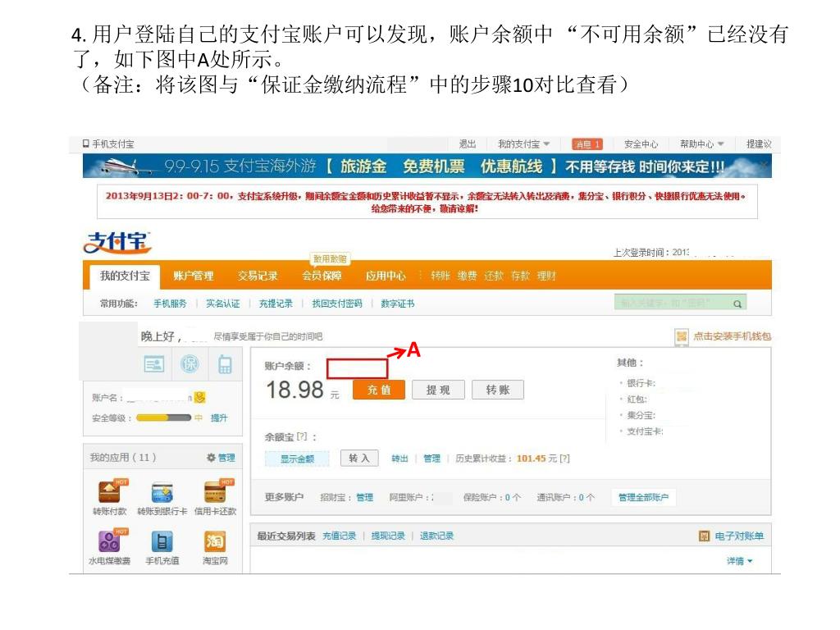
Task: Click 还款 in orange nav bar
Action: coord(494,276)
